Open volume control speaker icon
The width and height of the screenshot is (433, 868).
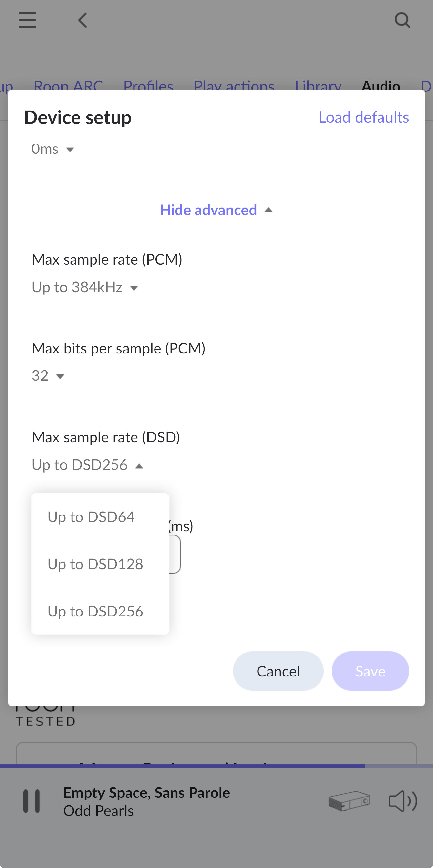(403, 801)
